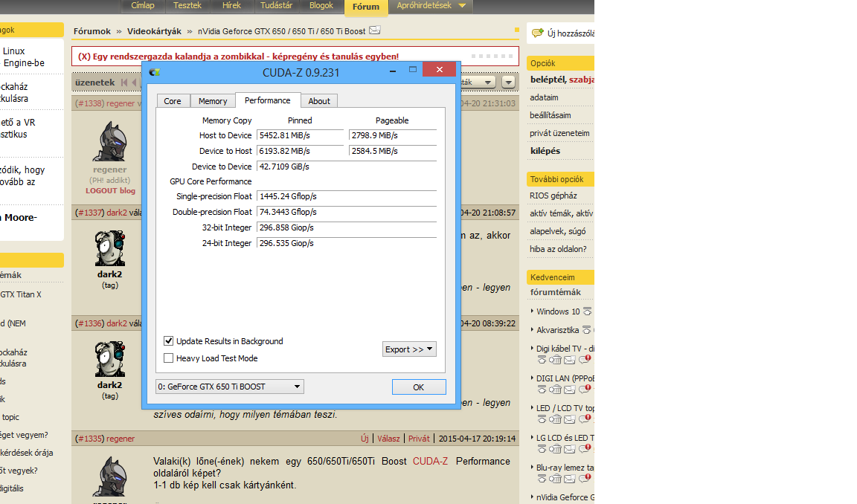
Task: Enable Heavy Load Test Mode checkbox
Action: [168, 358]
